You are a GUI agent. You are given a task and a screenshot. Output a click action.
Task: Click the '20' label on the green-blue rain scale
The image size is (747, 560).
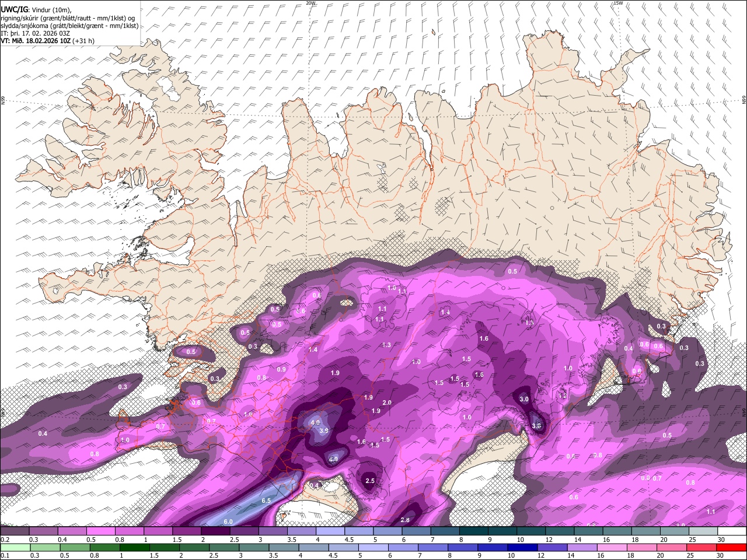(661, 556)
